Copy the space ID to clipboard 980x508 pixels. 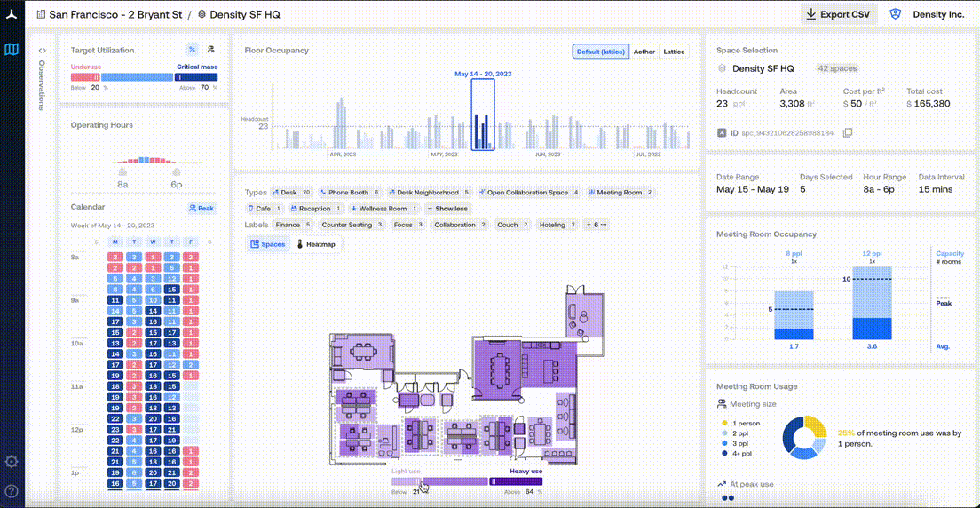tap(848, 132)
